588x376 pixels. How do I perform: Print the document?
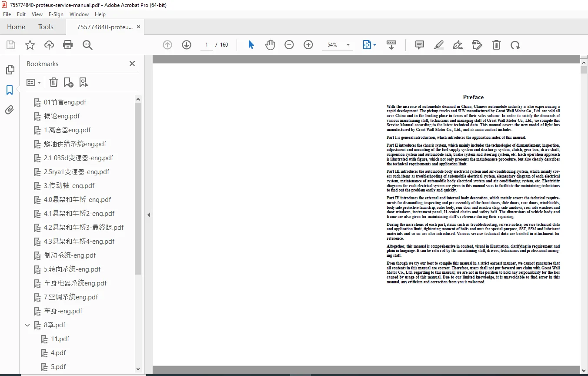pos(68,45)
